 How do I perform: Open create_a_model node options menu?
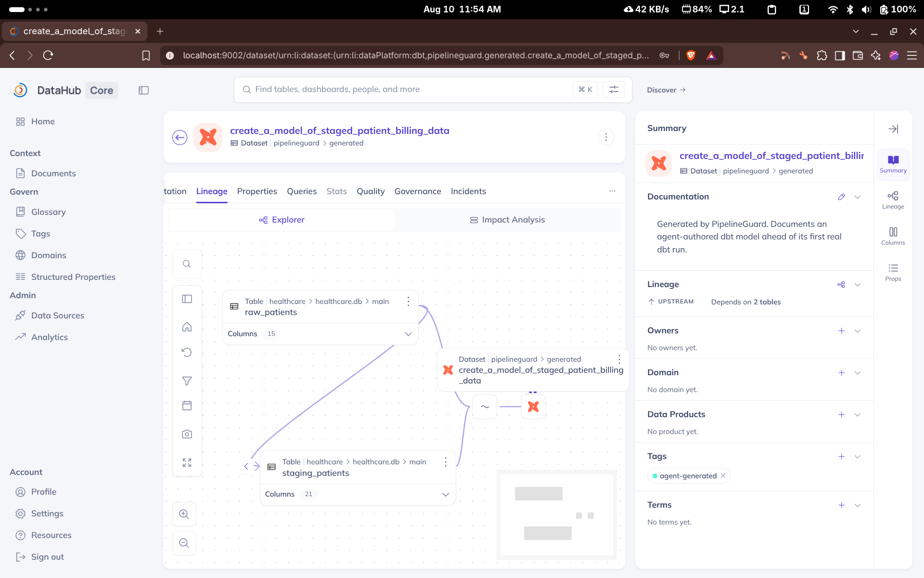pos(619,359)
